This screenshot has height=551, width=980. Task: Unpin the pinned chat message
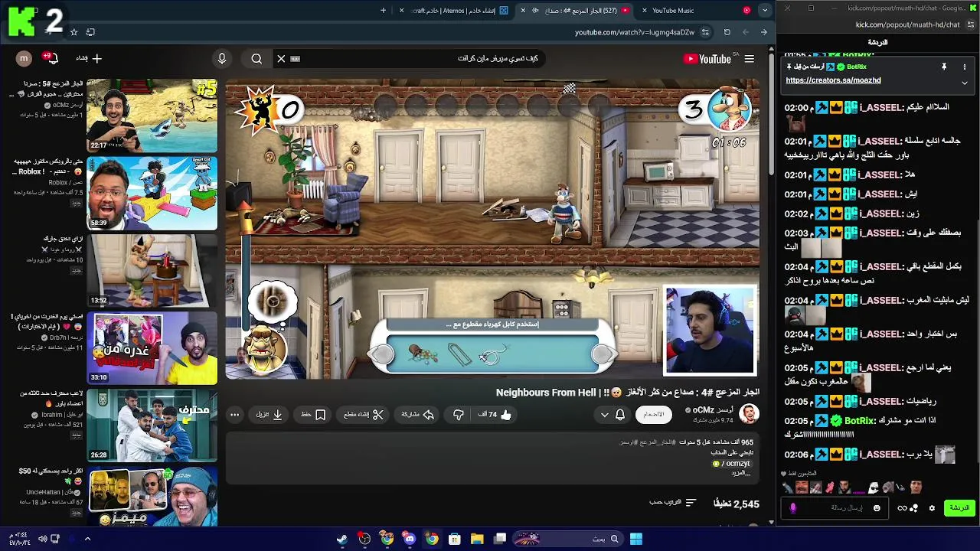pos(944,67)
